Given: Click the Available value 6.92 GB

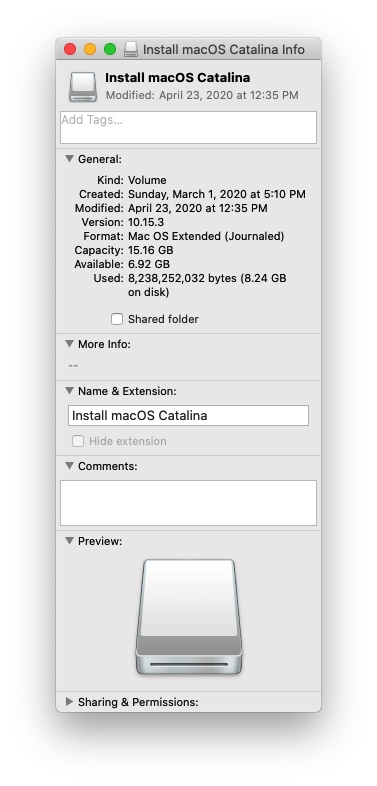Looking at the screenshot, I should click(x=149, y=264).
